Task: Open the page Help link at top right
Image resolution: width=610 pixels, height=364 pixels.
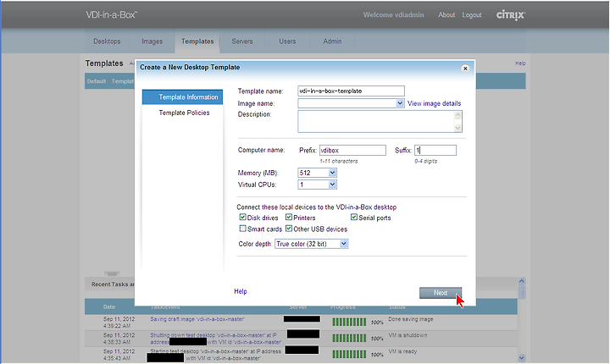Action: coord(520,63)
